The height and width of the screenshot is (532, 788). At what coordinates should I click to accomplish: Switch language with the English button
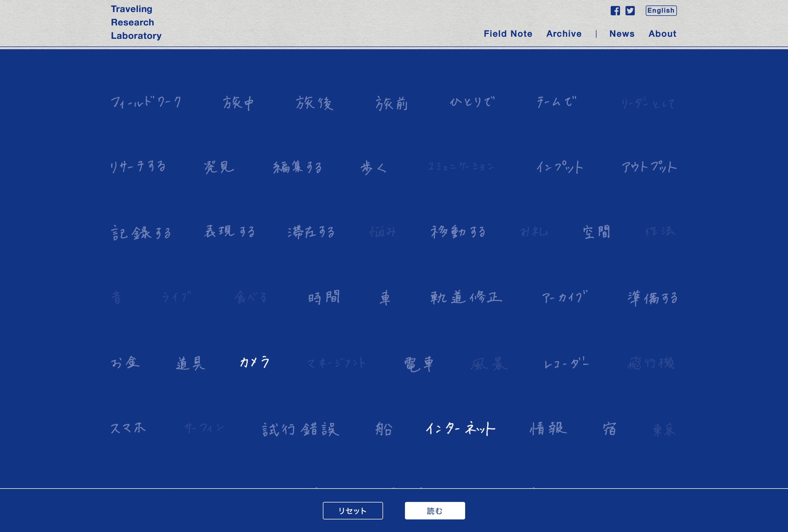click(661, 10)
